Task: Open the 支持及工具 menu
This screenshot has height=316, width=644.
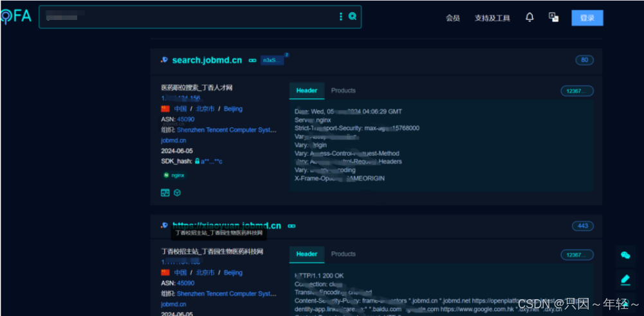Action: pyautogui.click(x=492, y=18)
